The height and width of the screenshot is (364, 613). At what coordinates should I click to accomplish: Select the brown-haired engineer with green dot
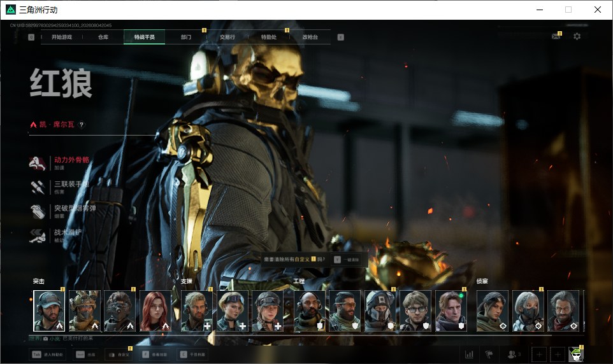tap(451, 311)
